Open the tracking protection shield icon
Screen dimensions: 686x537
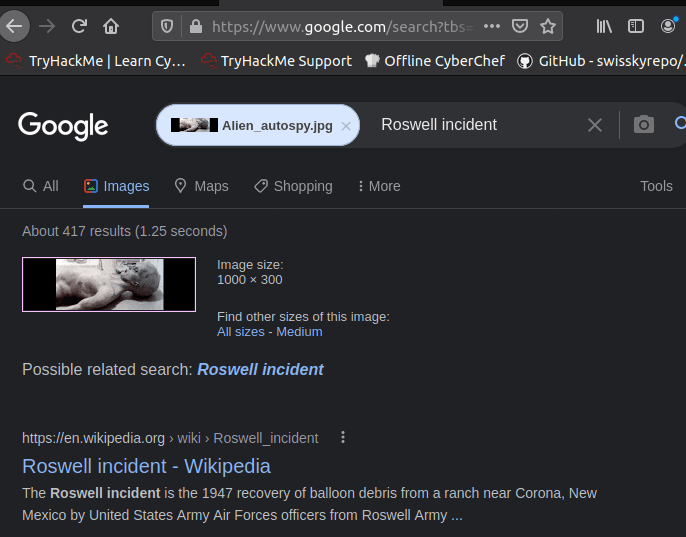pyautogui.click(x=167, y=26)
